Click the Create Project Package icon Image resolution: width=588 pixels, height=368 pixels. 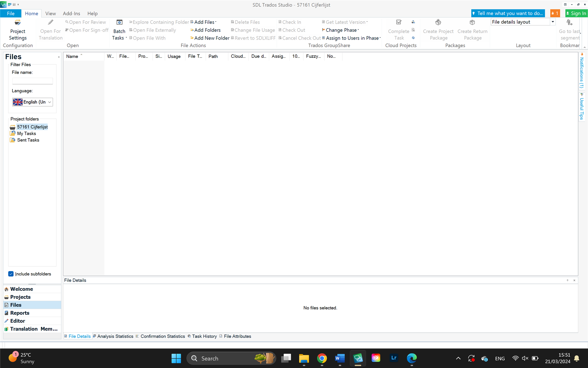438,22
